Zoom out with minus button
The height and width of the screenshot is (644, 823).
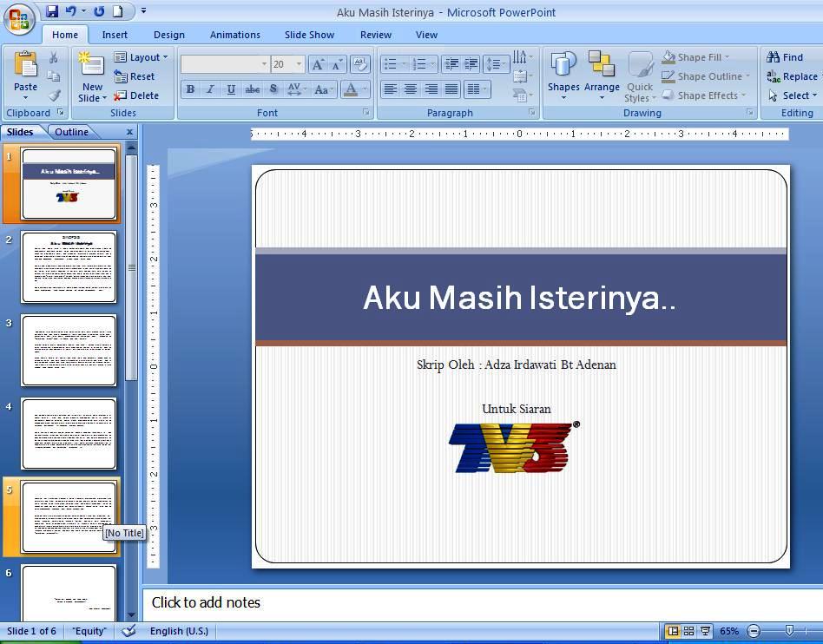754,631
